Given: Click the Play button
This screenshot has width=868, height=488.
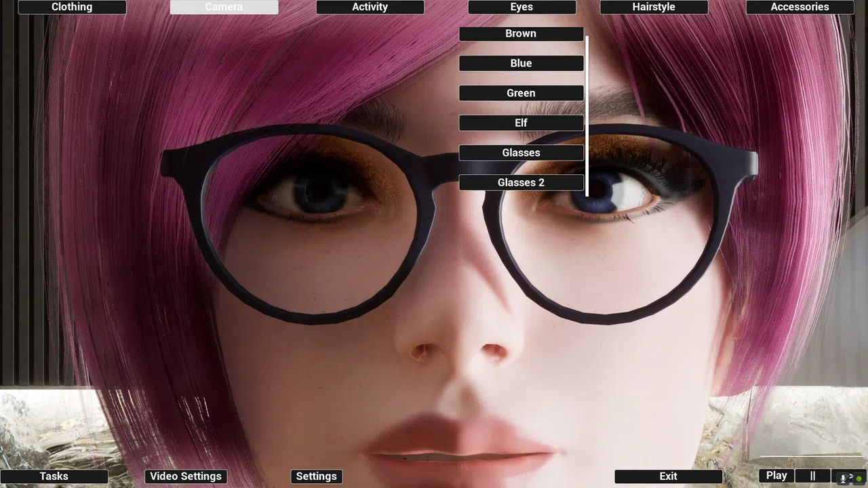Looking at the screenshot, I should pos(776,476).
